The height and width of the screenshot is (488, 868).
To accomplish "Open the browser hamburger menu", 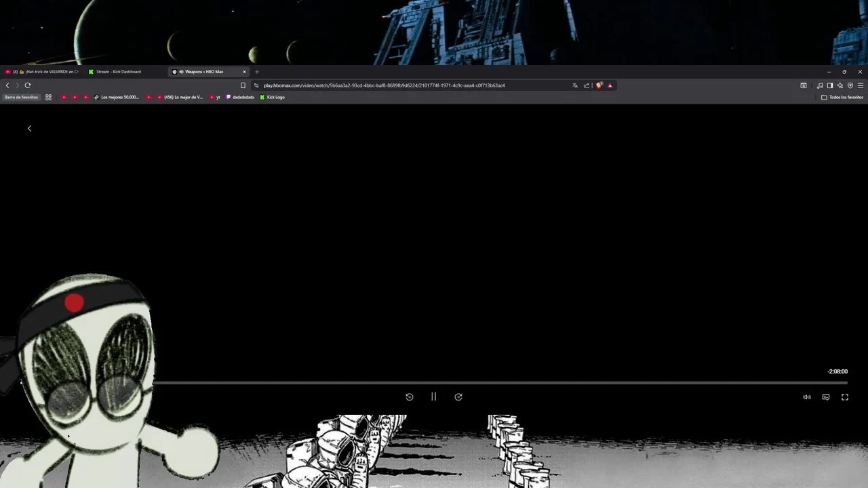I will 861,85.
